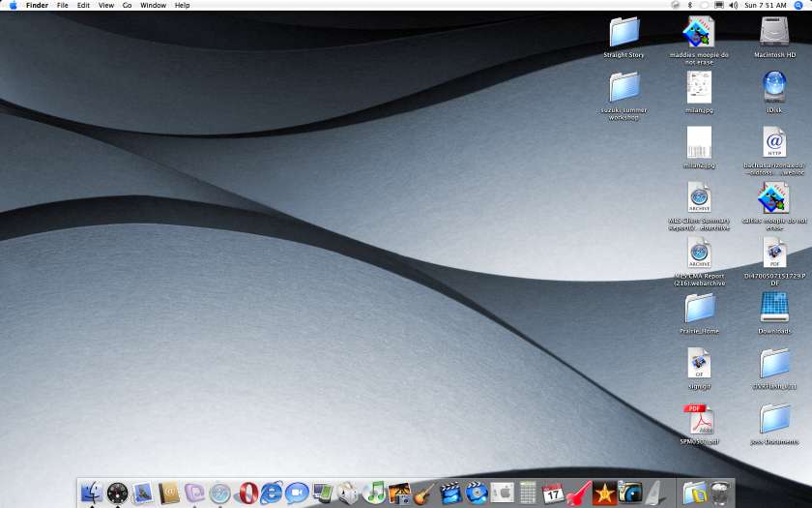Image resolution: width=812 pixels, height=508 pixels.
Task: Open Dashboard from the Dock
Action: pyautogui.click(x=118, y=493)
